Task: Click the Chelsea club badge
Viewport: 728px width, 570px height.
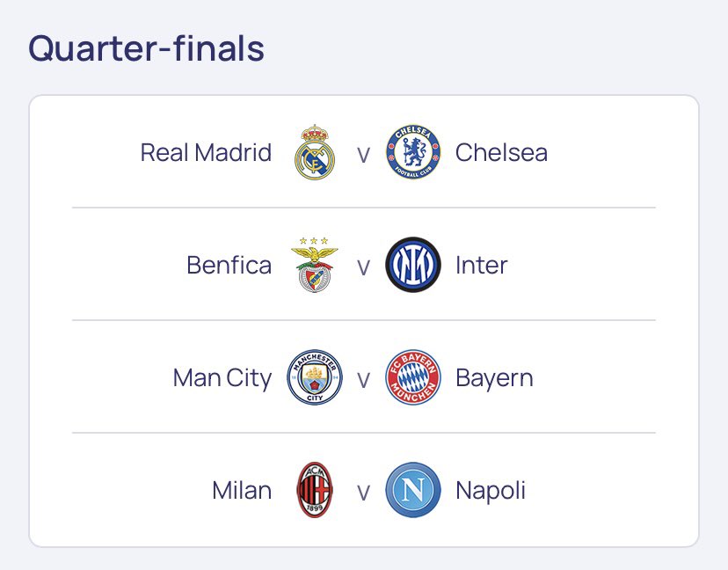Action: coord(413,152)
